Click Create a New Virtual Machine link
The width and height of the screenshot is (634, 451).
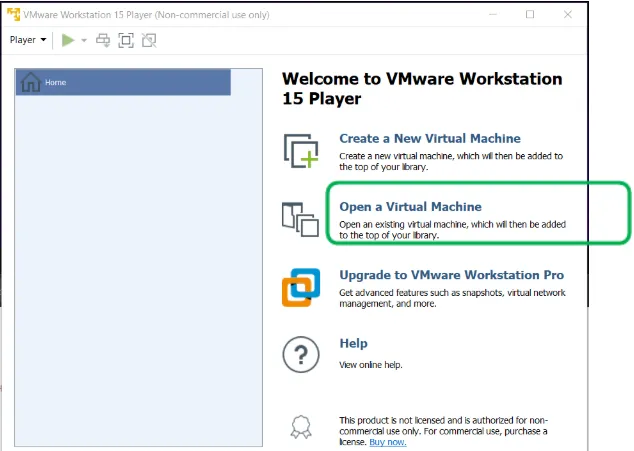[x=430, y=138]
